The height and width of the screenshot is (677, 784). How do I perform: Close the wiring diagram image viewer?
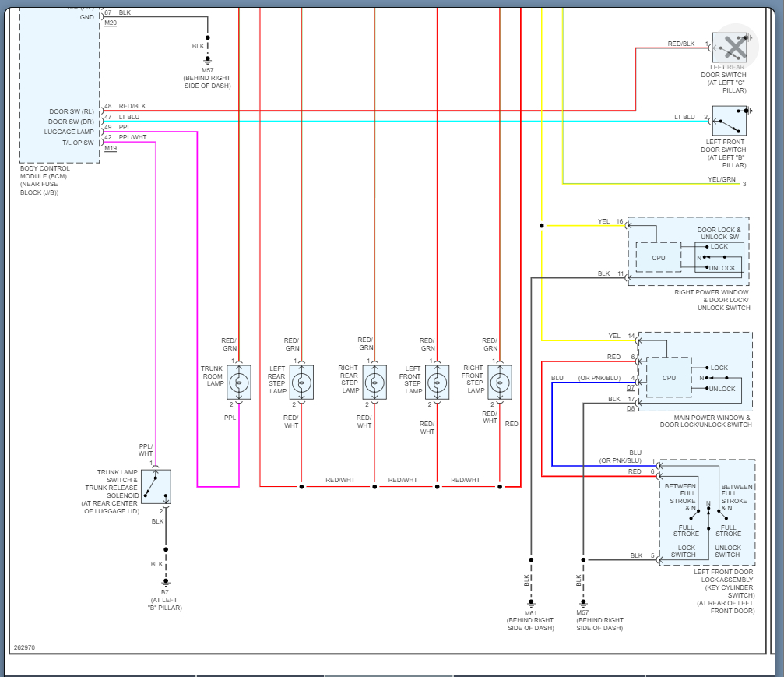(x=736, y=48)
